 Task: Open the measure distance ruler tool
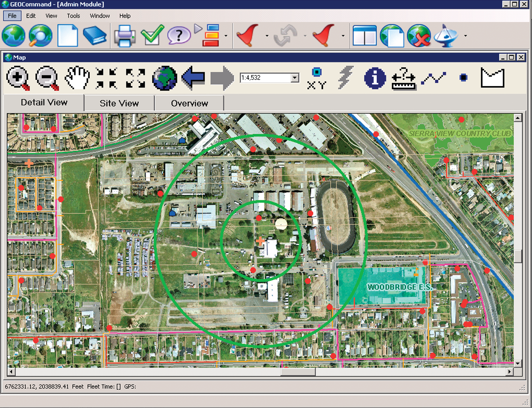[x=404, y=78]
